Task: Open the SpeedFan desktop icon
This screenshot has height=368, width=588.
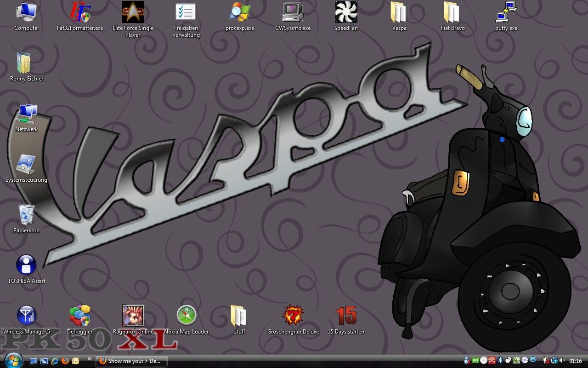Action: [x=346, y=12]
